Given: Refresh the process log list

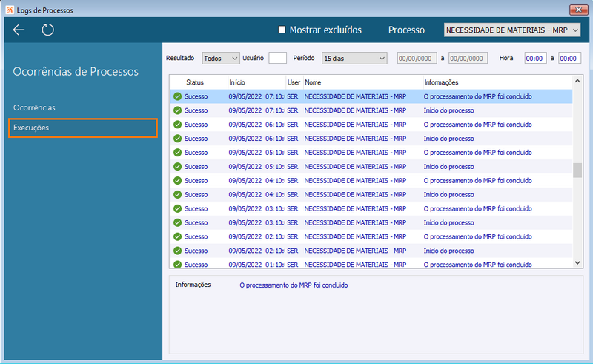Looking at the screenshot, I should point(47,30).
